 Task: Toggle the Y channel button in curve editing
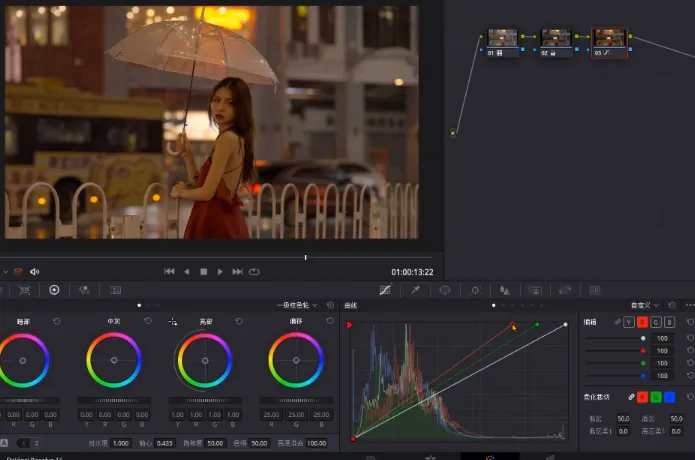pos(629,322)
